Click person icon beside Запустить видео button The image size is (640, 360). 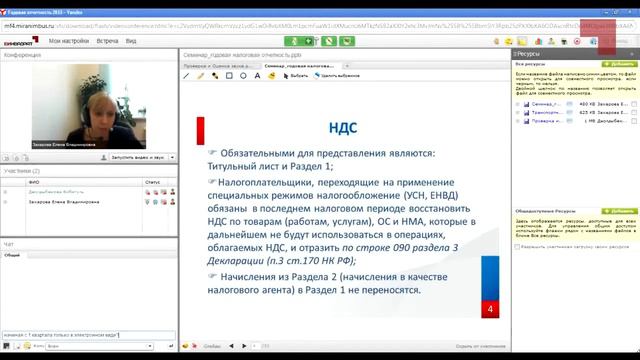(104, 158)
